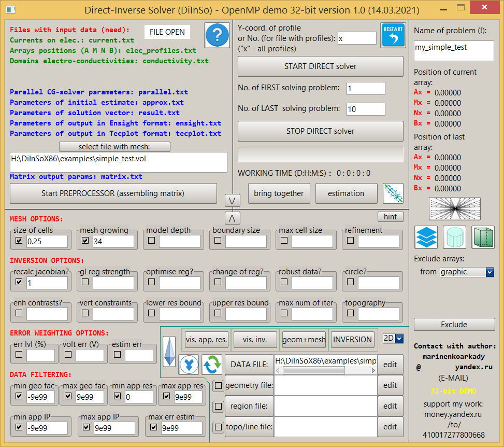Click Start PREPROCESSOR button
The height and width of the screenshot is (447, 504).
113,193
